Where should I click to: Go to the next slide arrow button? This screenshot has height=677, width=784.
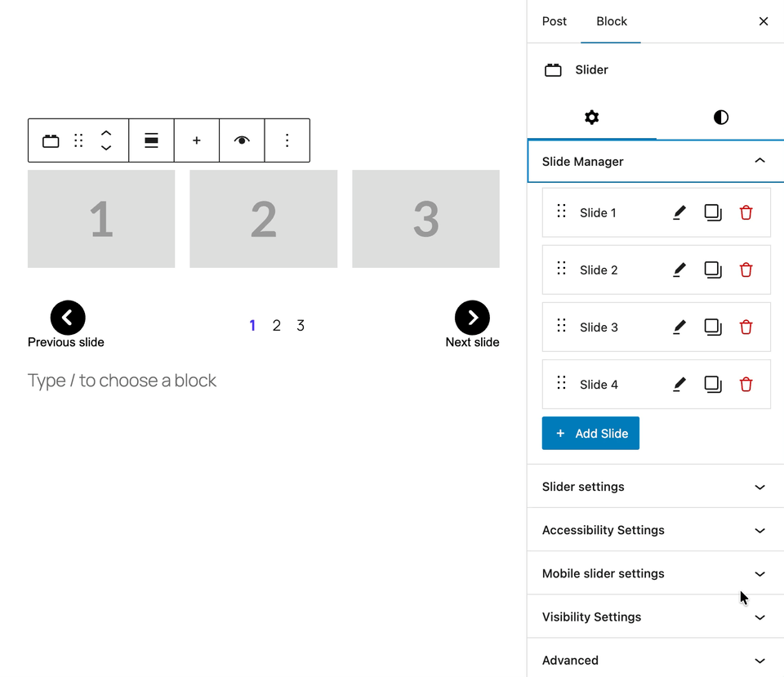coord(472,318)
